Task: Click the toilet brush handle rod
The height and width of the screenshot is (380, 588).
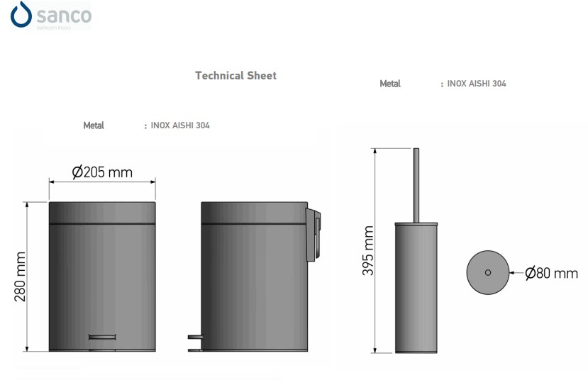Action: pos(416,184)
